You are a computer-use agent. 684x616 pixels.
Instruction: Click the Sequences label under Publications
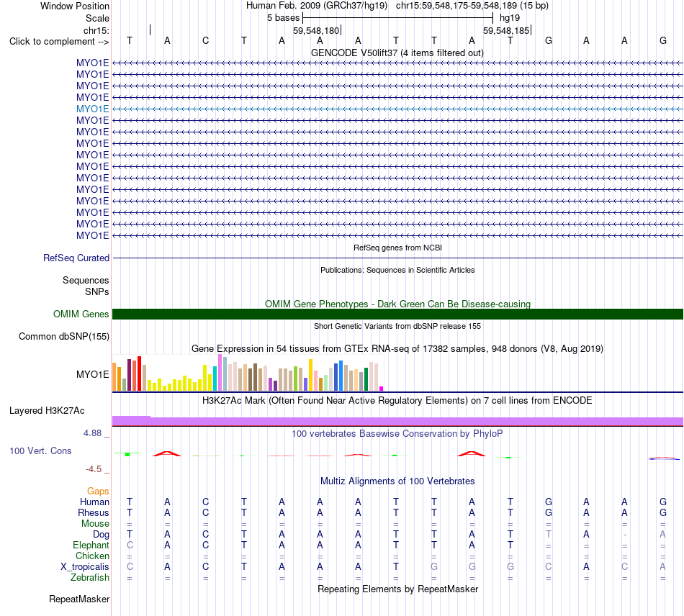tap(86, 281)
